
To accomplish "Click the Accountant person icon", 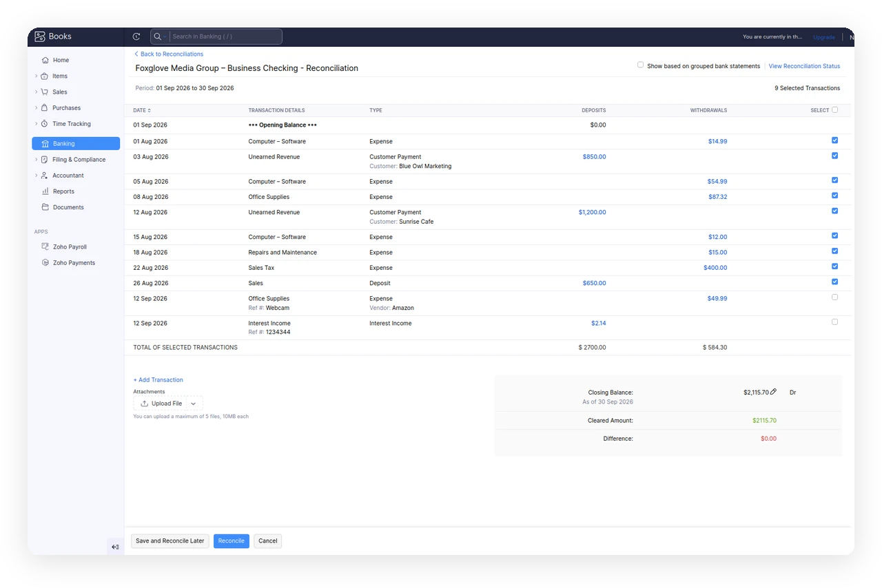I will (45, 176).
